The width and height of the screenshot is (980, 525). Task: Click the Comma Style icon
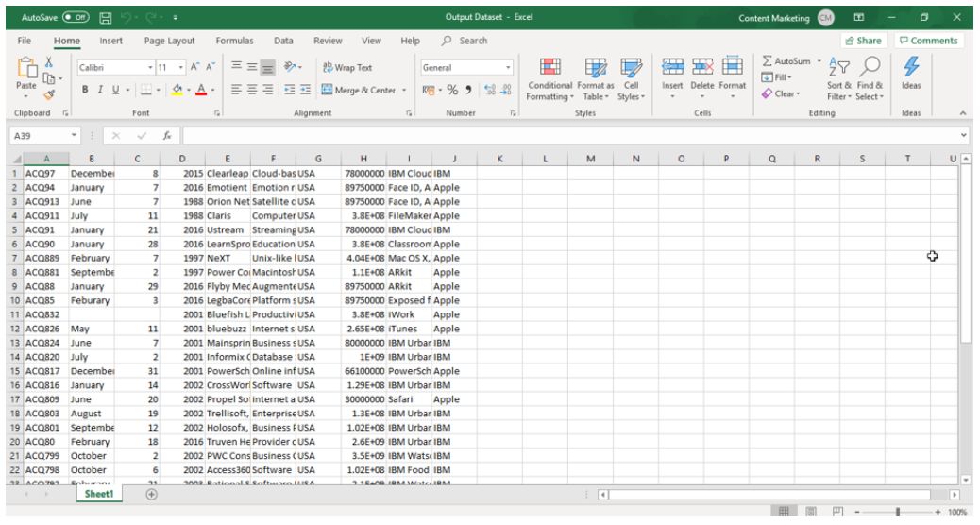click(x=468, y=90)
